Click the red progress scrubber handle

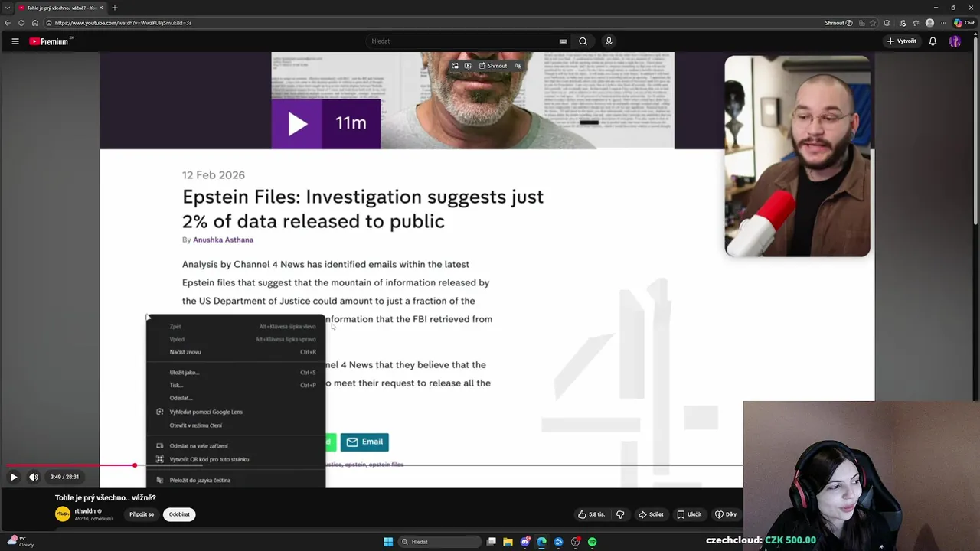pyautogui.click(x=135, y=465)
